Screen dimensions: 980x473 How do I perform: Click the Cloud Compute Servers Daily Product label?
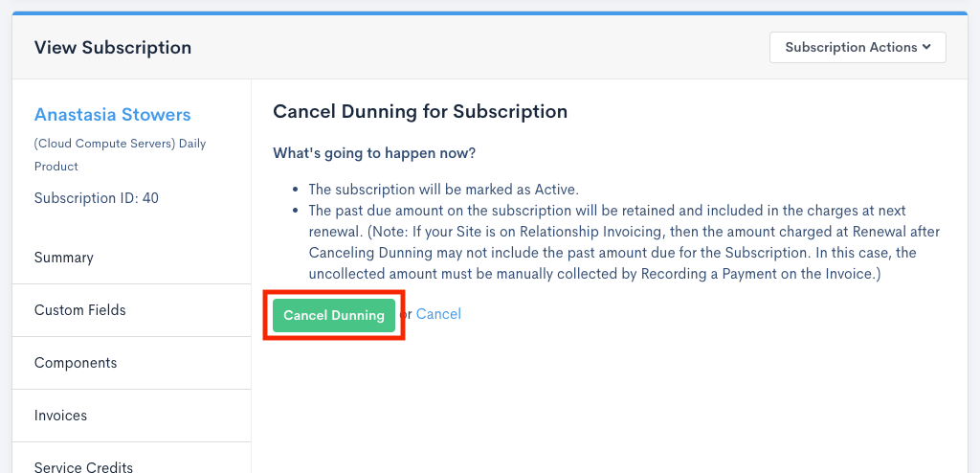pos(120,154)
